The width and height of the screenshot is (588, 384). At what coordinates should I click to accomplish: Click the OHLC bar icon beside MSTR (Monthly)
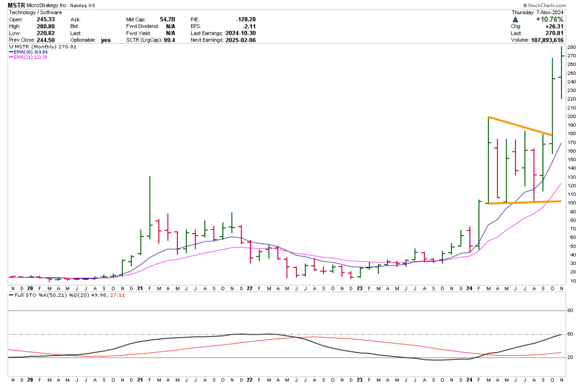(x=11, y=47)
